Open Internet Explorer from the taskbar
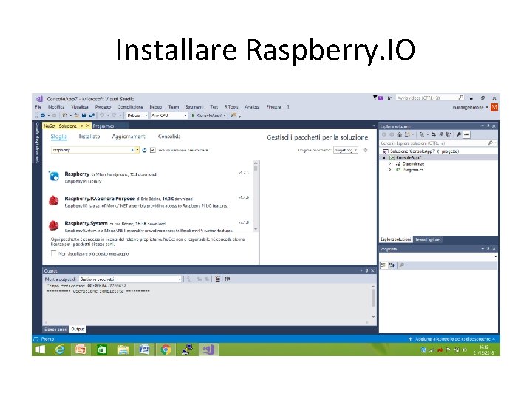This screenshot has height=399, width=532. tap(60, 349)
